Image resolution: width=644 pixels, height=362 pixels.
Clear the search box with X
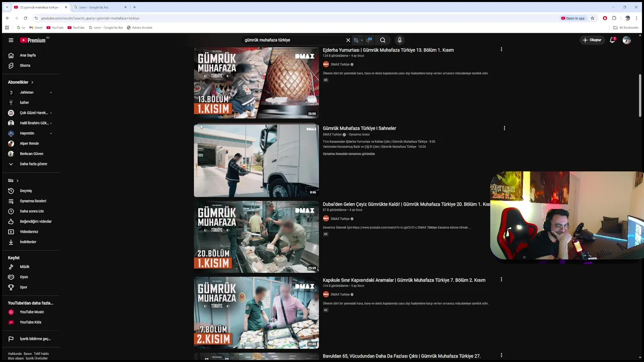[x=348, y=40]
